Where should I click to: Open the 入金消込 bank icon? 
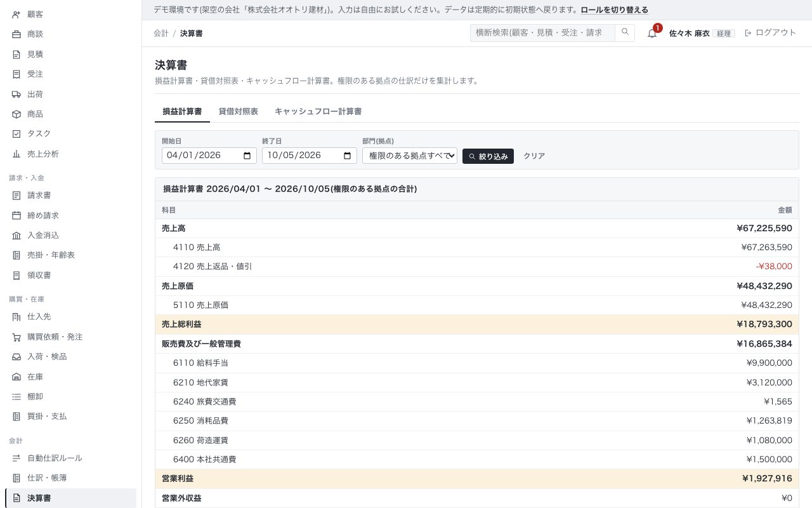pos(16,236)
